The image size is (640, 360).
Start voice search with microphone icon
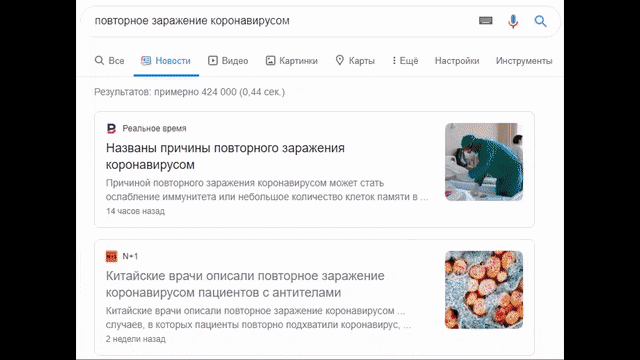[x=513, y=21]
